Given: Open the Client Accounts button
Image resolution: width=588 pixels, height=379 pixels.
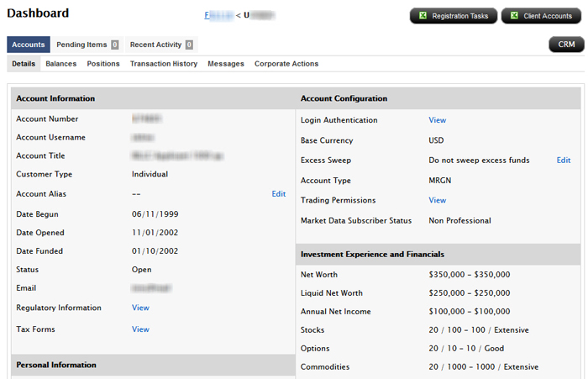Looking at the screenshot, I should click(541, 16).
